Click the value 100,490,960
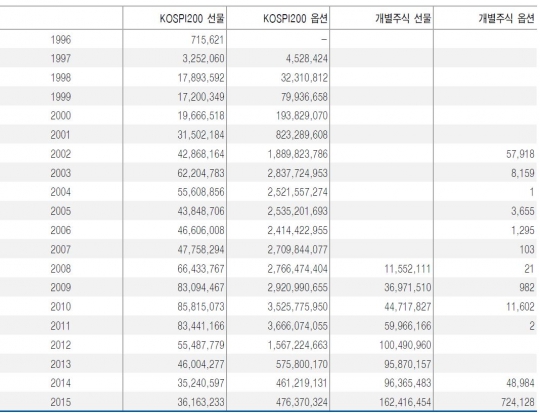Image resolution: width=540 pixels, height=413 pixels. 405,345
